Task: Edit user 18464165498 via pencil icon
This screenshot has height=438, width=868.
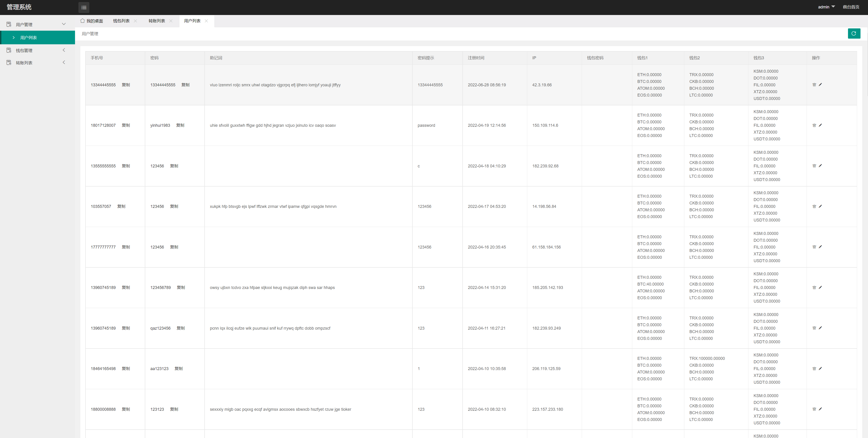Action: pos(820,369)
